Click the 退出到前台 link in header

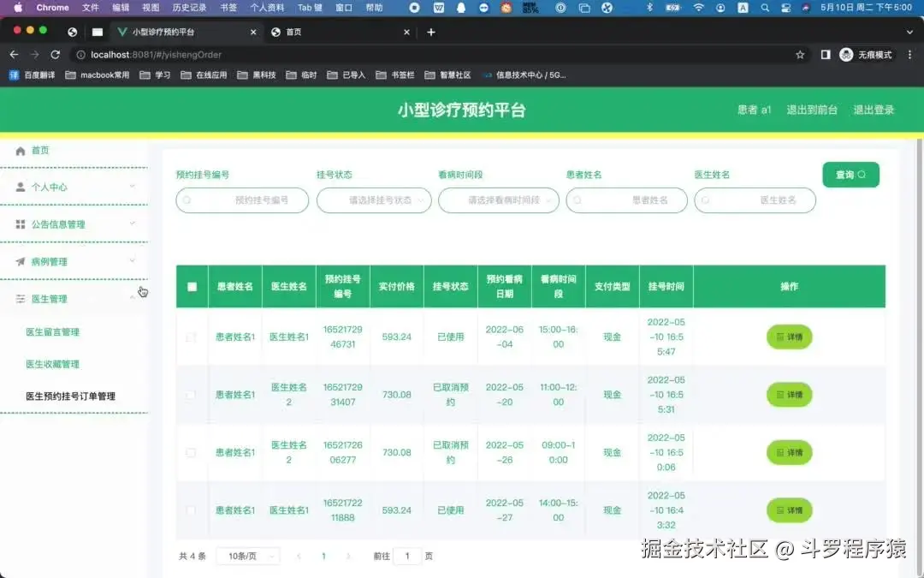point(812,110)
